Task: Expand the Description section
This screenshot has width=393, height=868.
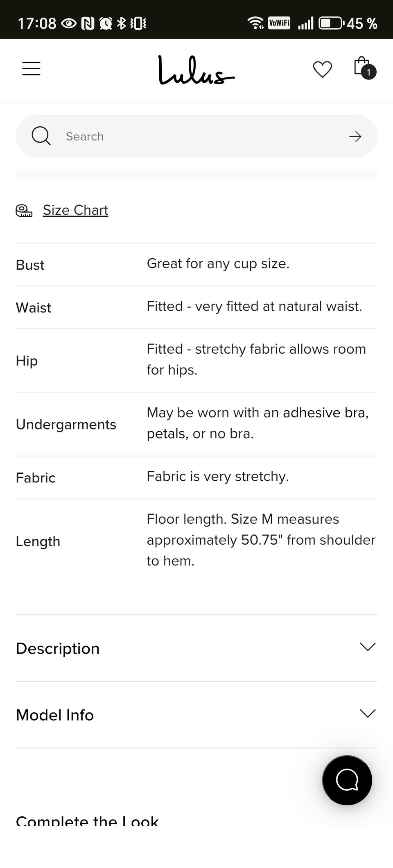Action: coord(58,648)
